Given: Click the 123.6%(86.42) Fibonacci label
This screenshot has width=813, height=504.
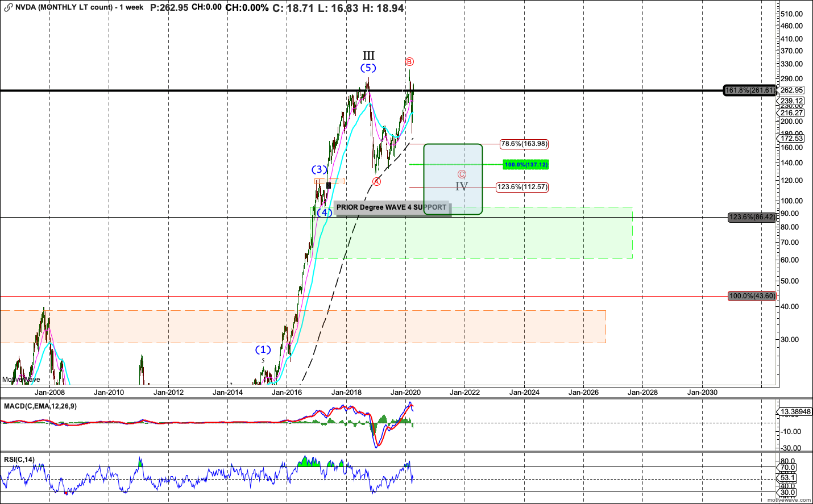Looking at the screenshot, I should (x=752, y=217).
